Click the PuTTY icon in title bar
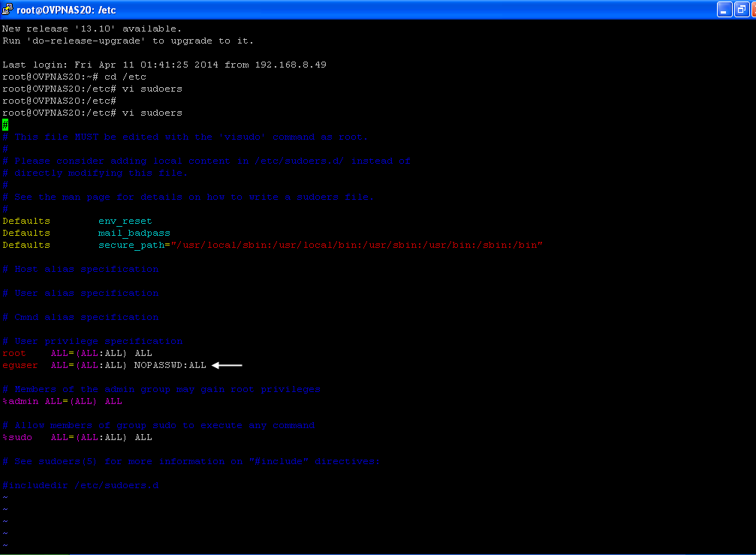 [x=8, y=9]
